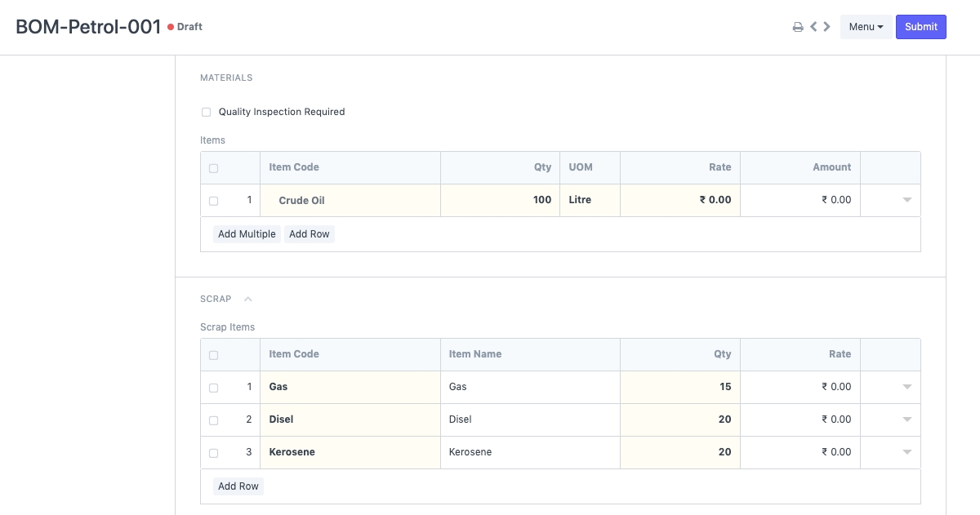Go to next document arrow

827,27
